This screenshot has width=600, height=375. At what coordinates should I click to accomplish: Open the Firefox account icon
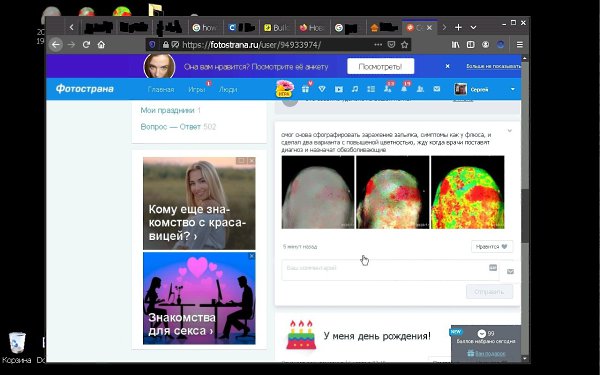pos(486,45)
